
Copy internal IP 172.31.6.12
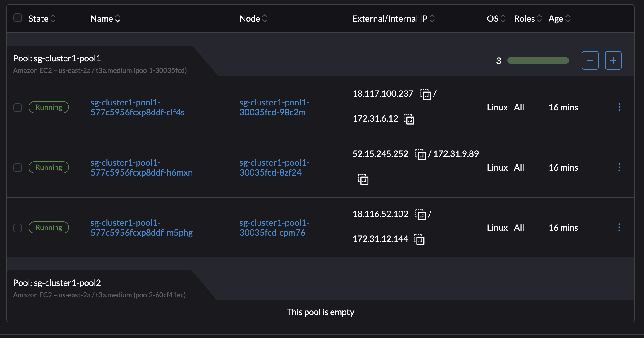click(x=409, y=119)
